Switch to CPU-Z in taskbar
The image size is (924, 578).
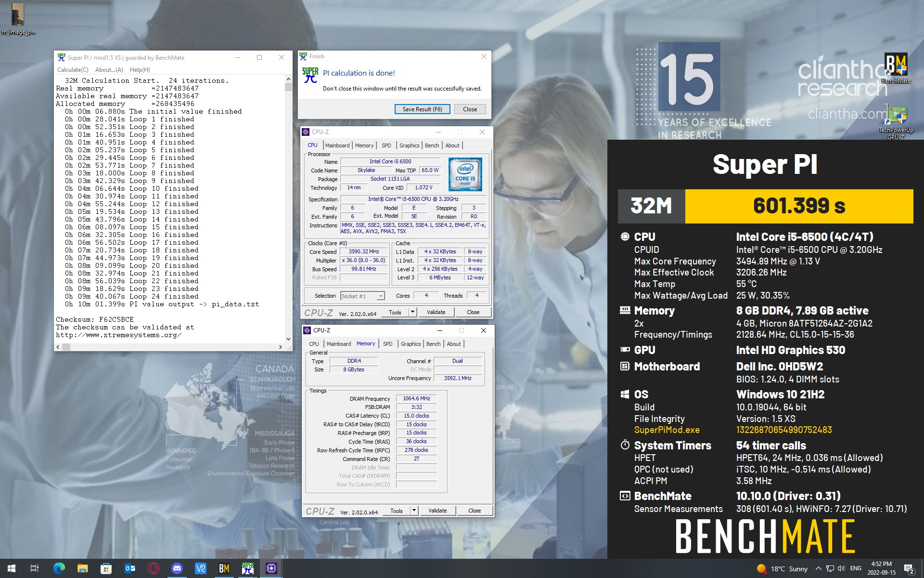(271, 568)
